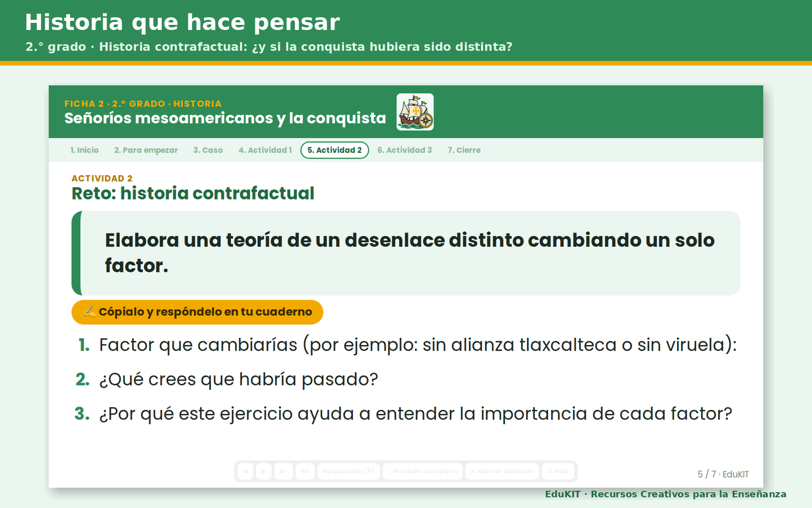The height and width of the screenshot is (508, 812).
Task: Click the 'Elabora una teoría' instruction box
Action: pos(406,253)
